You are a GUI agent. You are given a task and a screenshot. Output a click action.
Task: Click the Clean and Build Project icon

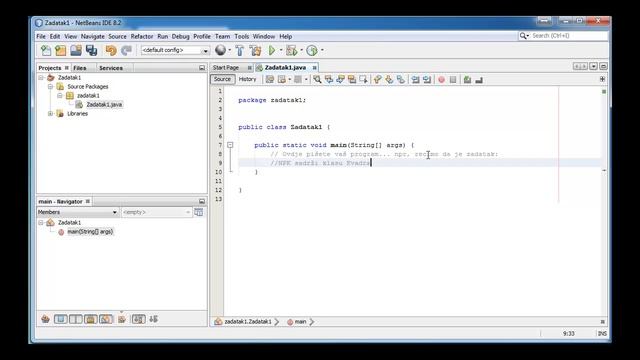coord(256,50)
